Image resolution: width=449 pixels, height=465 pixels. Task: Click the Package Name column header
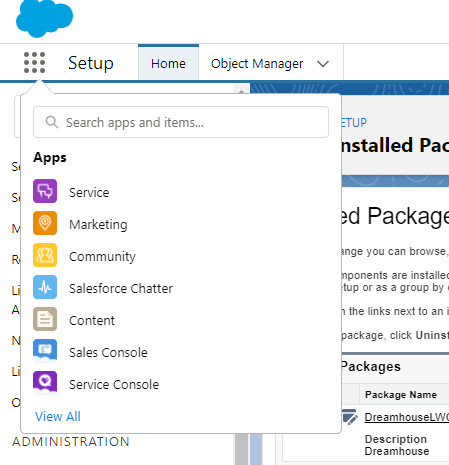(401, 394)
